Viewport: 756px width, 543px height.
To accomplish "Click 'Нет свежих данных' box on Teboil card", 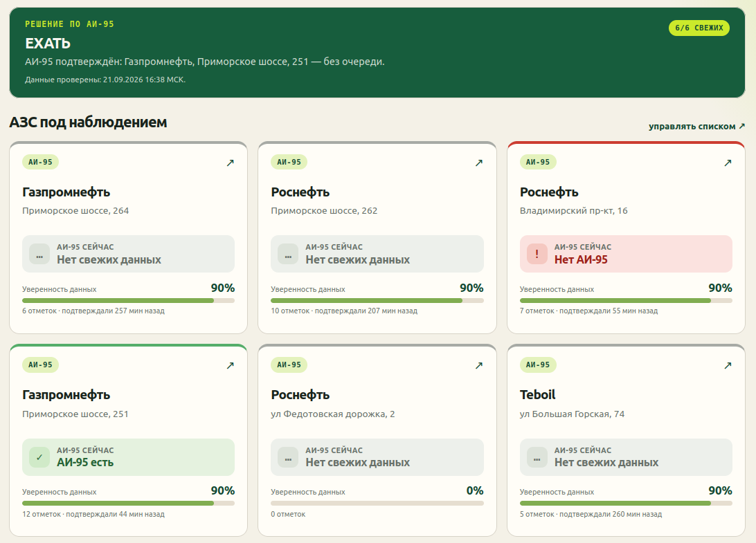I will (x=626, y=457).
